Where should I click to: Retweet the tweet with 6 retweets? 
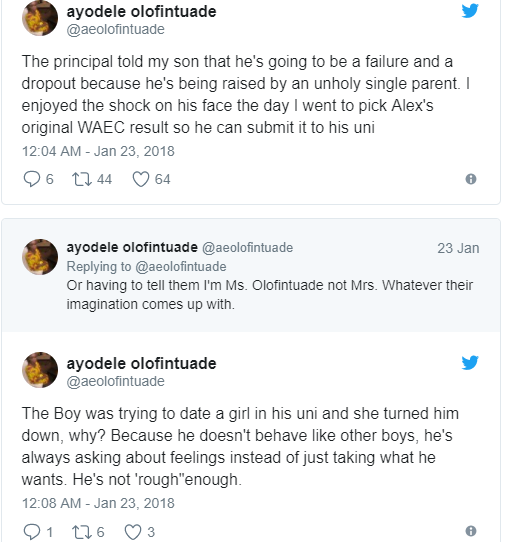[x=82, y=532]
